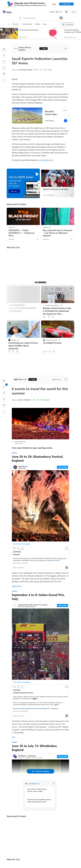81x868 pixels.
Task: Share the Saudi Esports Federation article
Action: click(x=66, y=48)
